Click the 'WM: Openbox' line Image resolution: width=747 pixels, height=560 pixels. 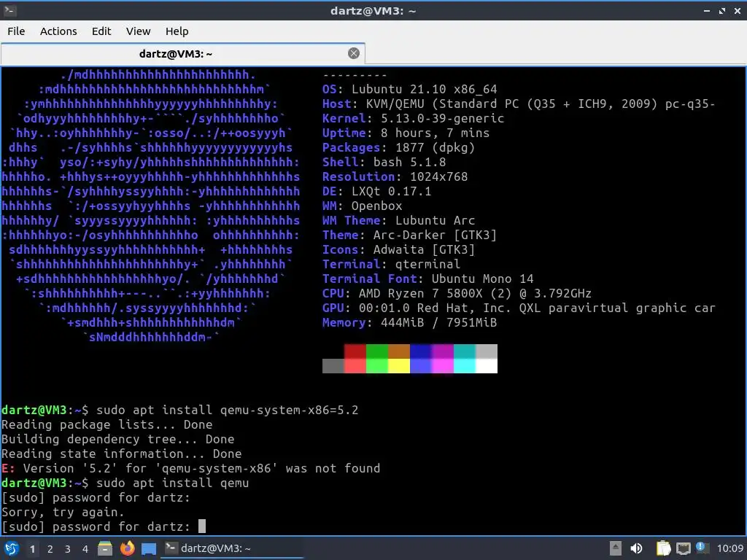[x=362, y=206]
